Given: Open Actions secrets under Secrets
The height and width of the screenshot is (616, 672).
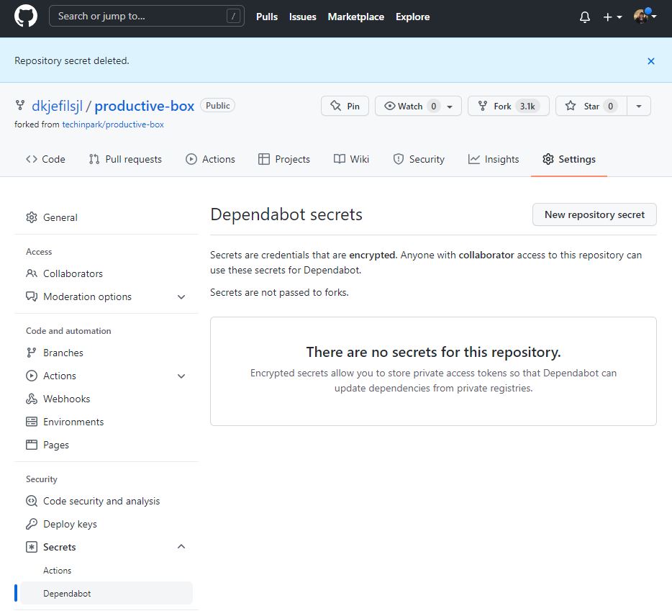Looking at the screenshot, I should (x=57, y=571).
